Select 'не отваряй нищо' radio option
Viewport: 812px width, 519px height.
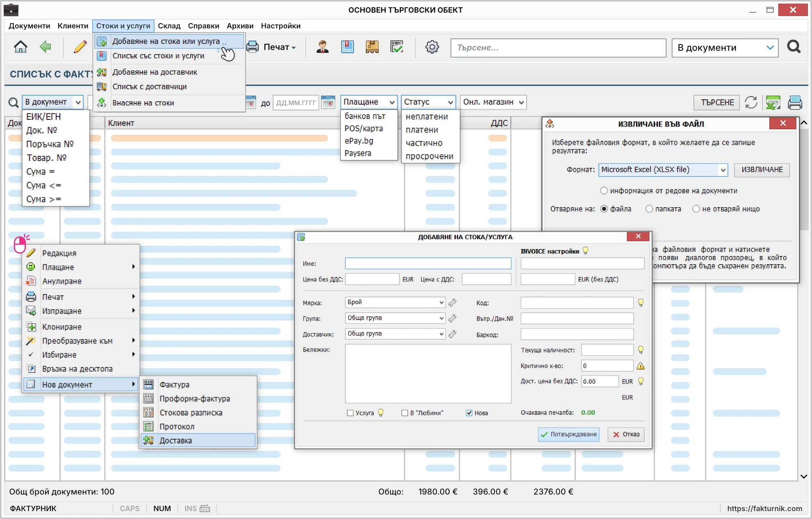[x=696, y=209]
